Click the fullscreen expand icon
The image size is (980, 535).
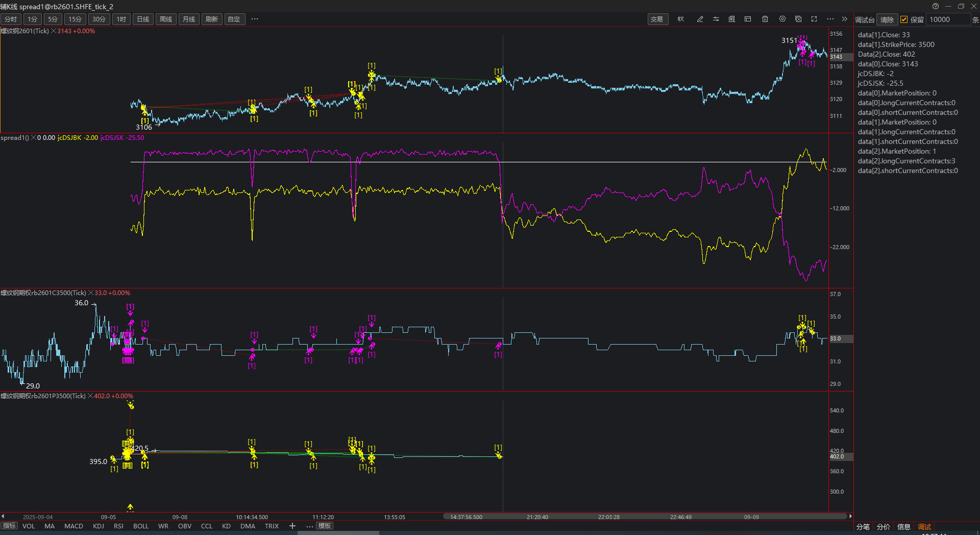tap(814, 19)
